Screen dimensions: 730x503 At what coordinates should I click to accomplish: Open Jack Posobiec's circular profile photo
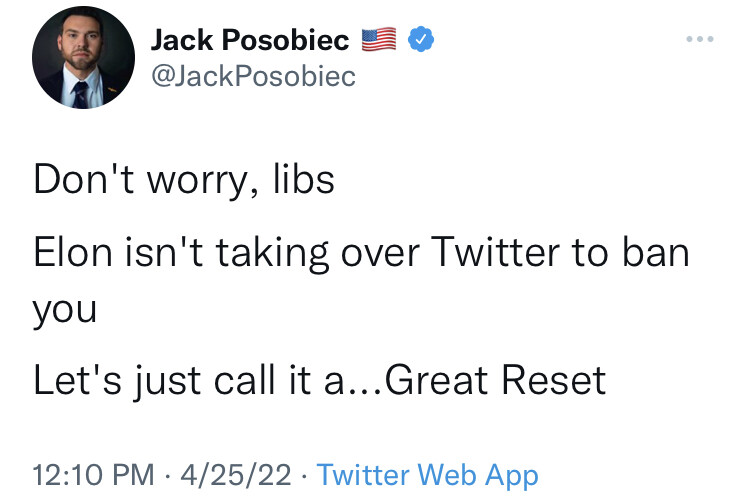coord(83,57)
